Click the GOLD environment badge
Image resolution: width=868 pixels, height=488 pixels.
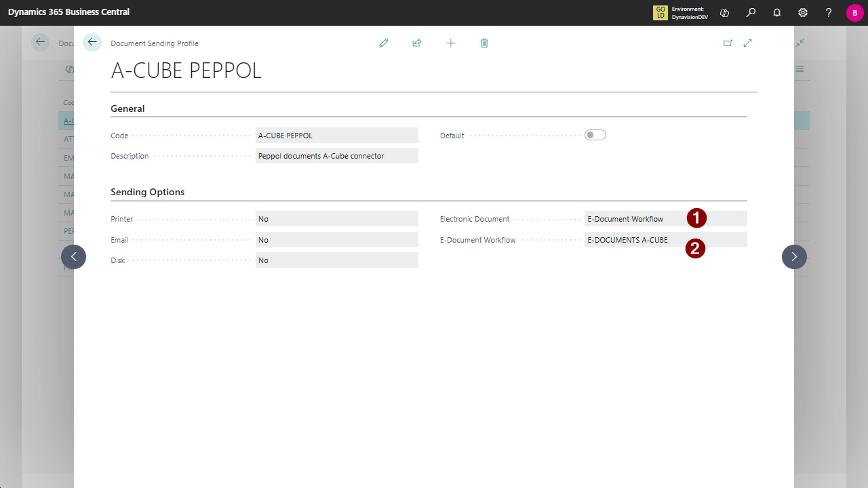tap(660, 12)
